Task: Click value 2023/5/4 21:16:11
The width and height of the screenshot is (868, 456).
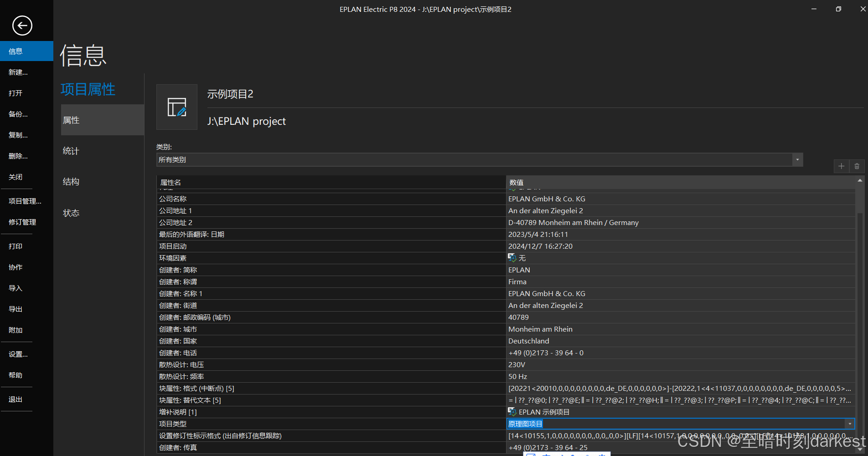Action: (x=681, y=234)
